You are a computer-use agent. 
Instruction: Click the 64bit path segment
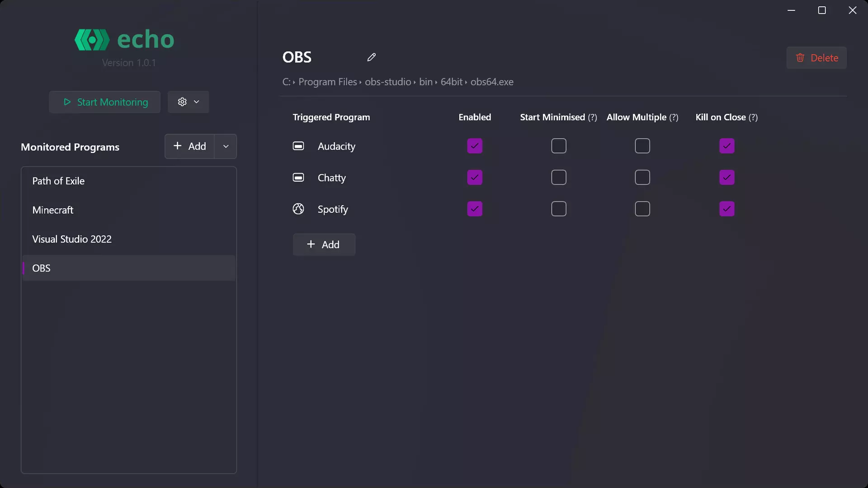tap(452, 82)
